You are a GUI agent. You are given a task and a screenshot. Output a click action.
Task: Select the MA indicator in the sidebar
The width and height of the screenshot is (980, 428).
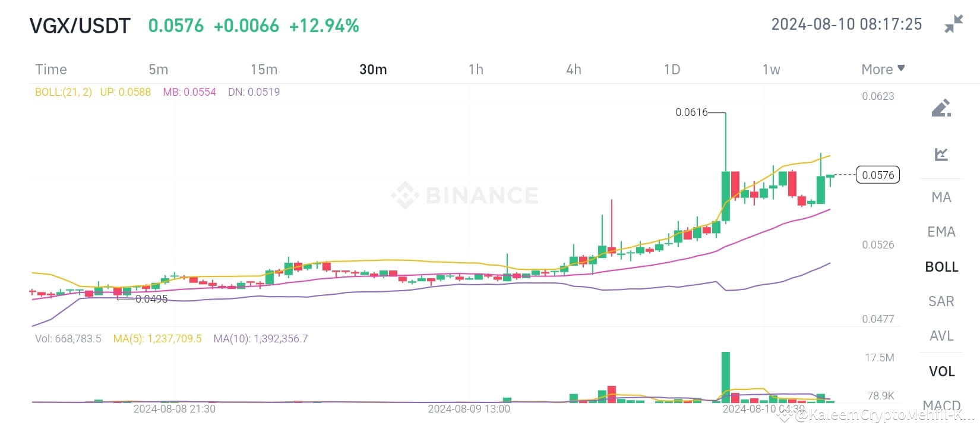[941, 197]
